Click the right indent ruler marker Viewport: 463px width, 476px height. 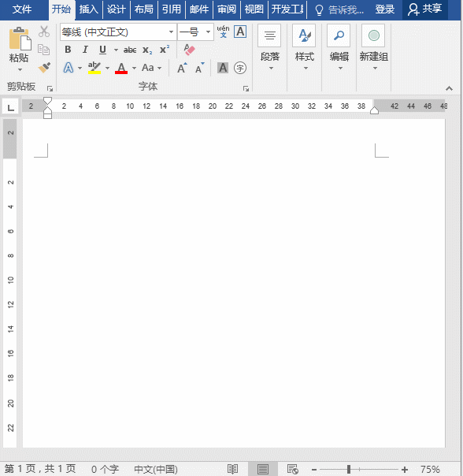coord(374,110)
